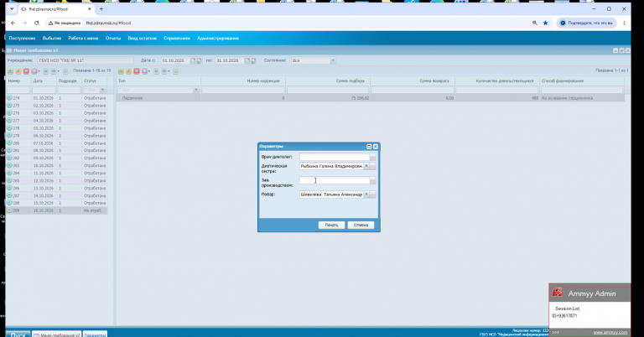Screen dimensions: 644x337
Task: Click Подтвердите, что это вы profile button
Action: [586, 23]
